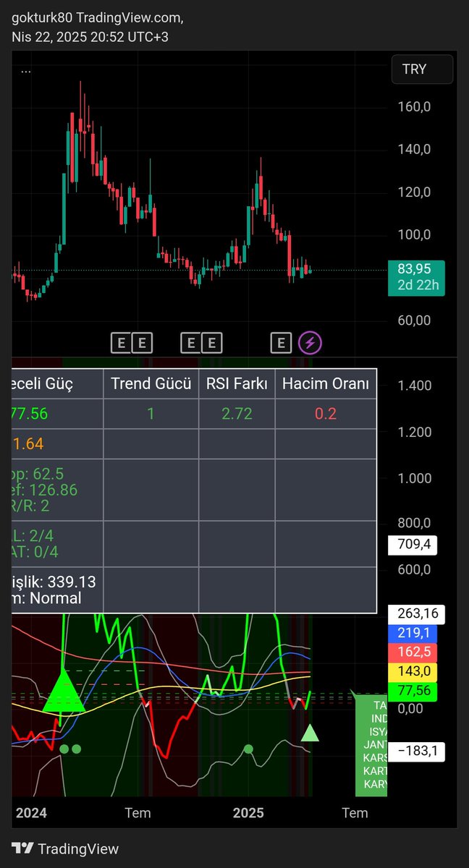
Task: Click the Hacim Oranı column header
Action: pos(325,383)
